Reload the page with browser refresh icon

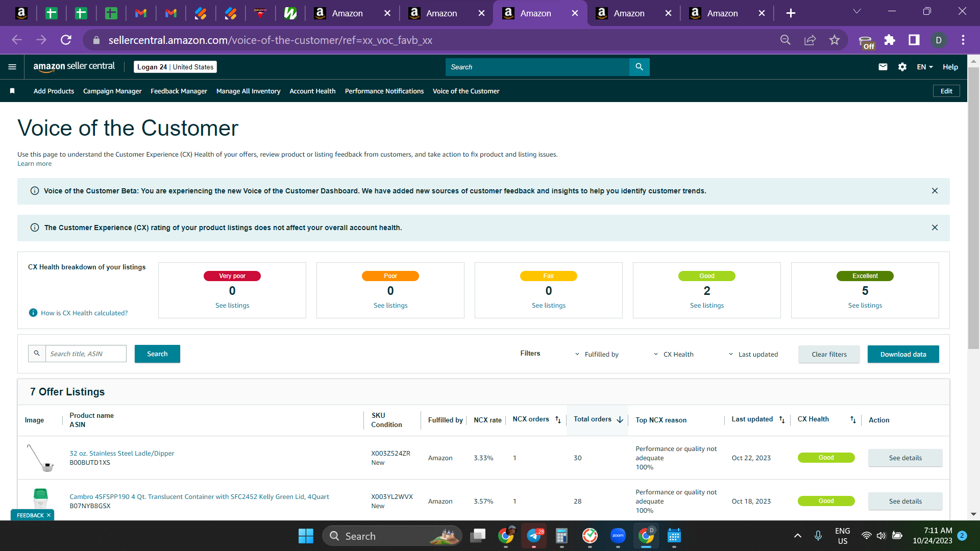pyautogui.click(x=66, y=40)
